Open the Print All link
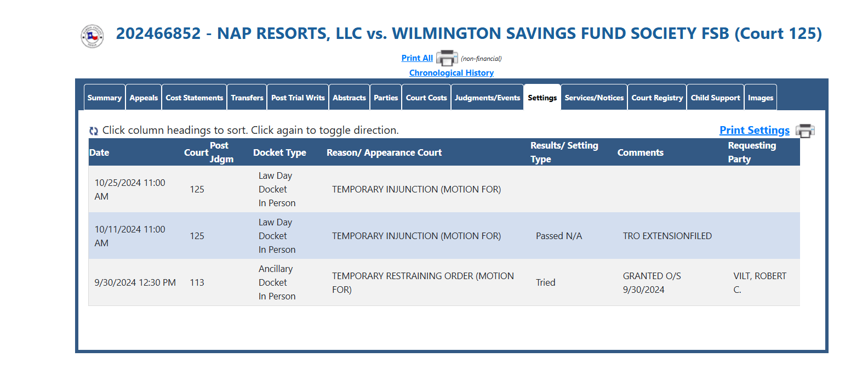The image size is (868, 391). (x=417, y=58)
